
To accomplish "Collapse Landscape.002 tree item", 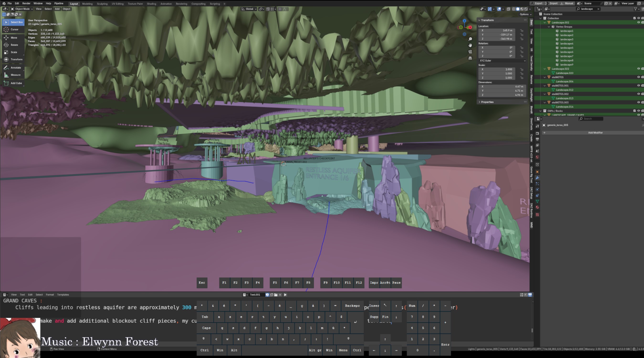I will pos(545,22).
